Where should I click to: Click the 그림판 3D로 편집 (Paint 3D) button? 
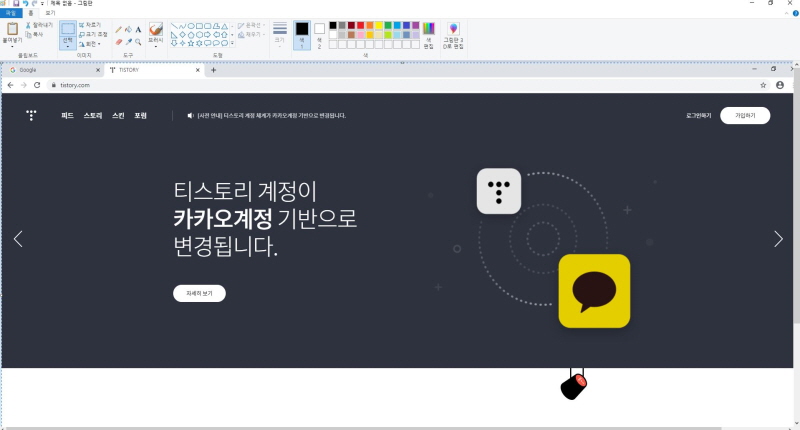coord(453,35)
